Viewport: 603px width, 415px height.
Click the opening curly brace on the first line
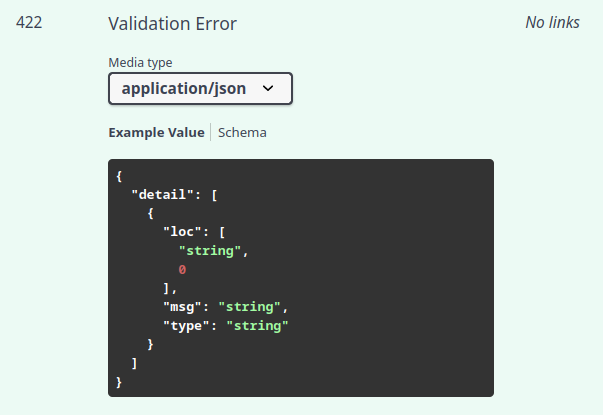pos(119,176)
